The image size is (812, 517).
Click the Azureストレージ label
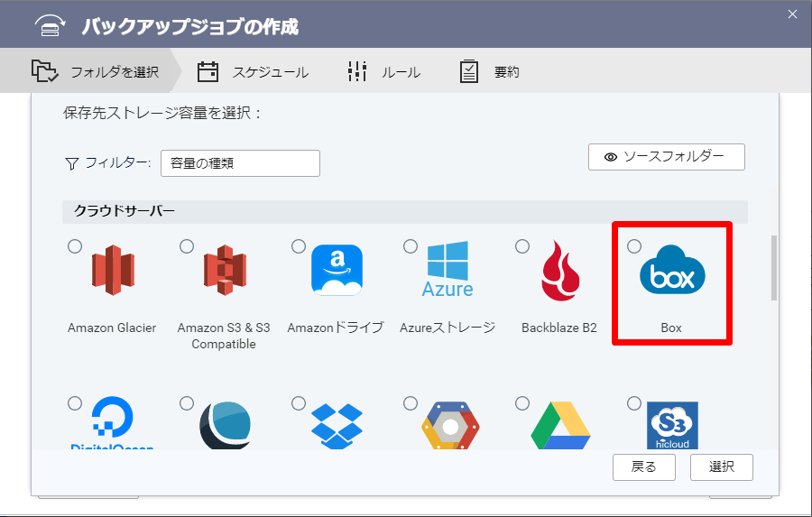pos(448,328)
